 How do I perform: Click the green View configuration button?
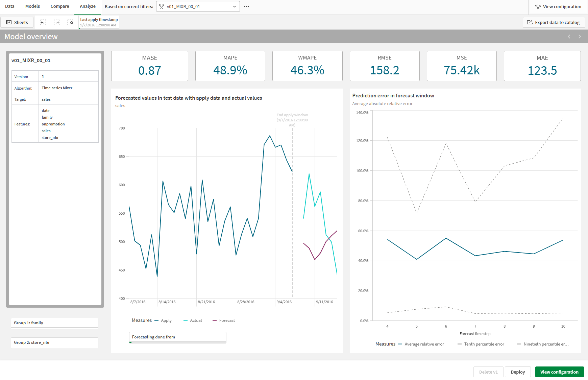[559, 372]
